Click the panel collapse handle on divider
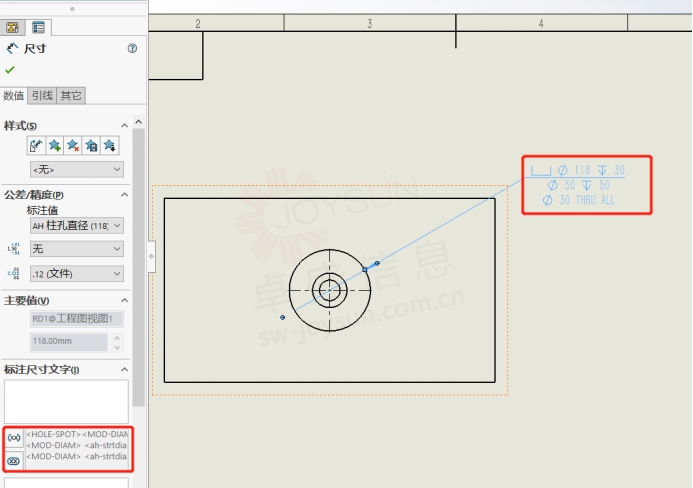Screen dimensions: 693x488 (x=151, y=257)
